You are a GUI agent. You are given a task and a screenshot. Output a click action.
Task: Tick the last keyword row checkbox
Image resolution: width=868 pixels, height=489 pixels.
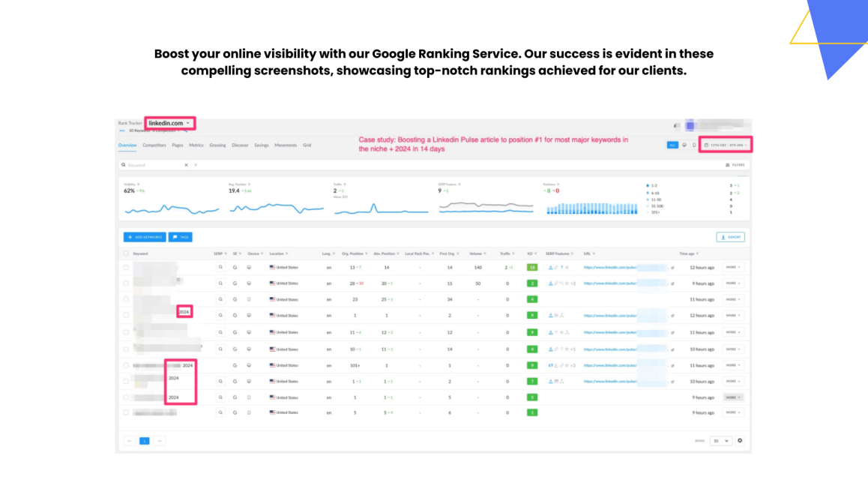point(126,412)
